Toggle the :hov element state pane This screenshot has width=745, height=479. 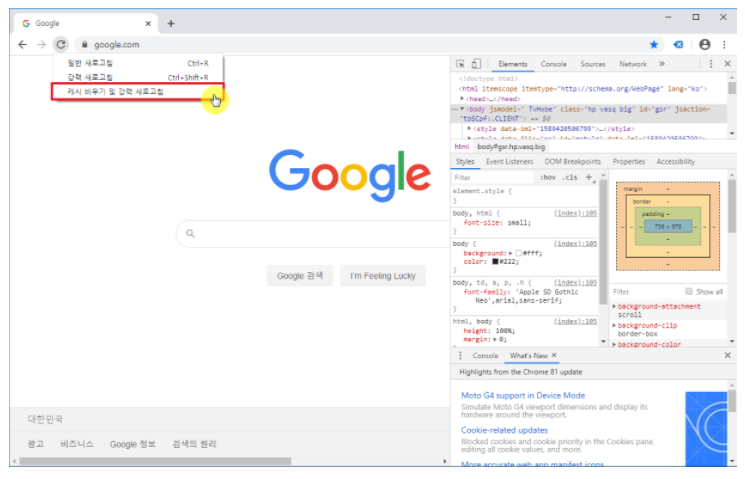coord(547,177)
